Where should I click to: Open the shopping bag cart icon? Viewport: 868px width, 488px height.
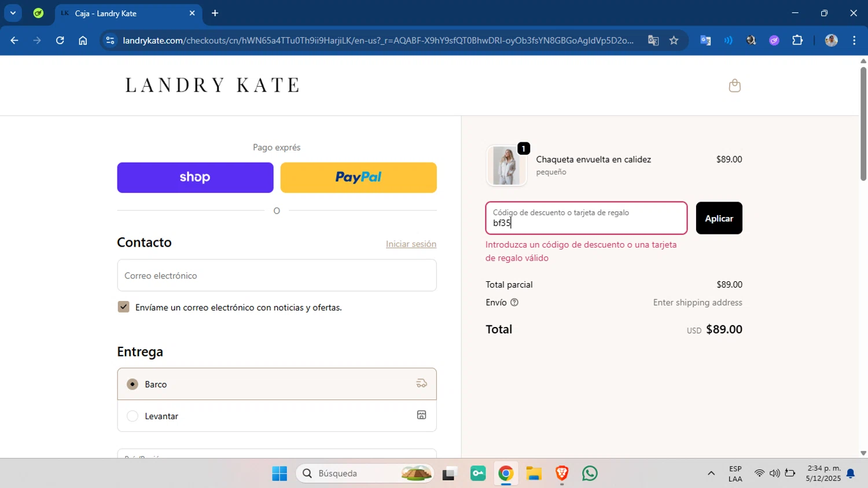point(734,86)
